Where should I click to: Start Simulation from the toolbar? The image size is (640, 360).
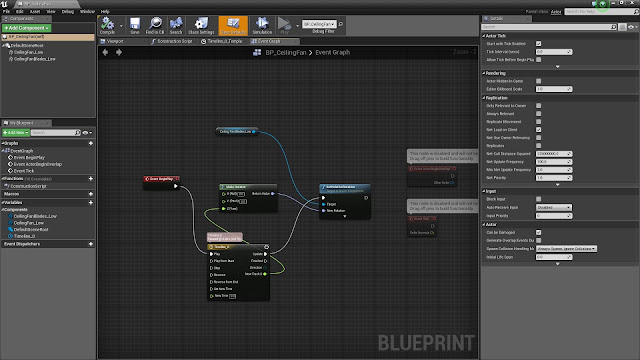pyautogui.click(x=262, y=25)
